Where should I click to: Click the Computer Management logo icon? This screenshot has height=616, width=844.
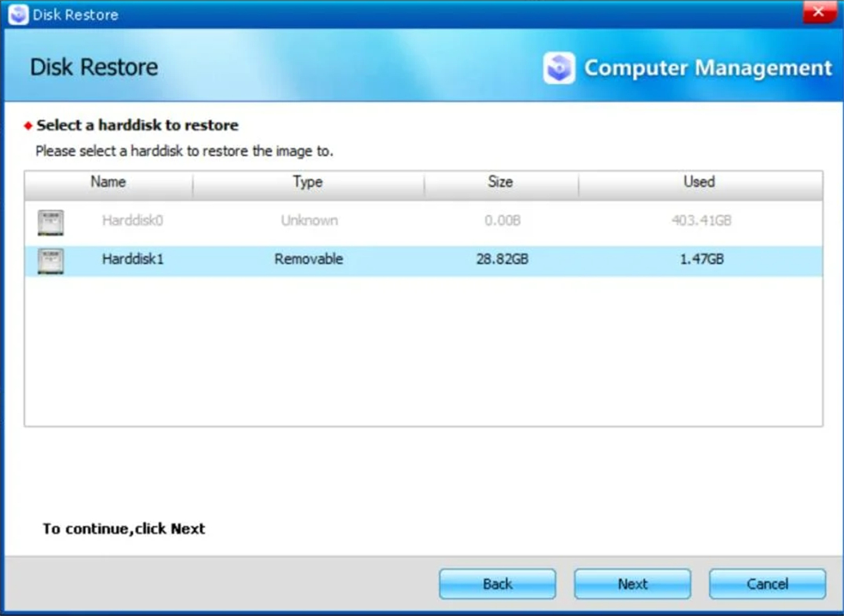[x=559, y=68]
